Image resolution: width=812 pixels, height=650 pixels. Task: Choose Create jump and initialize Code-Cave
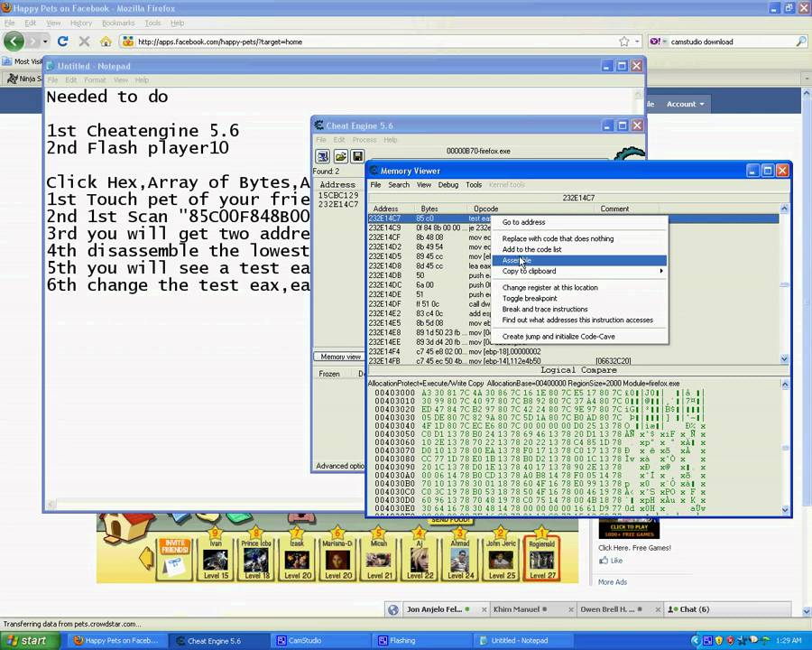578,337
